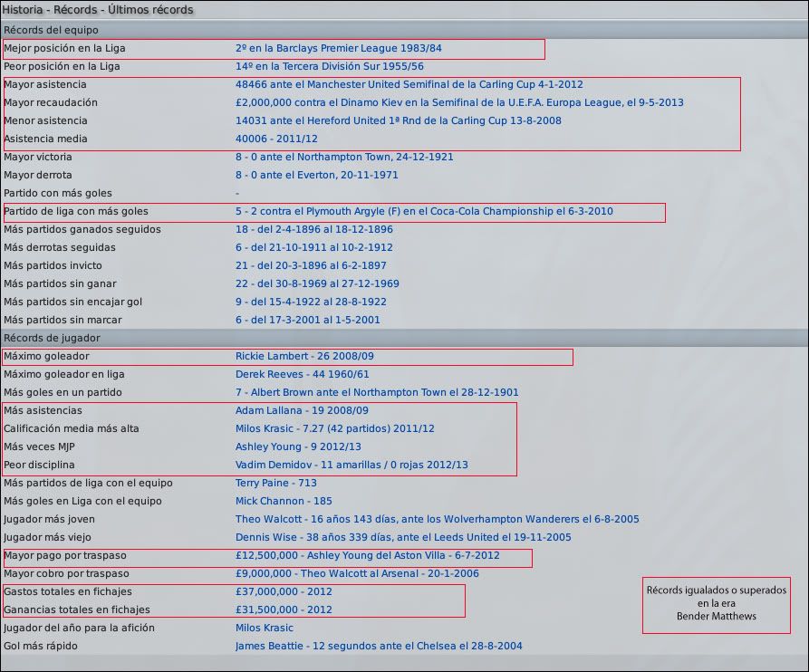Click the Récords del equipo section header

coord(51,30)
